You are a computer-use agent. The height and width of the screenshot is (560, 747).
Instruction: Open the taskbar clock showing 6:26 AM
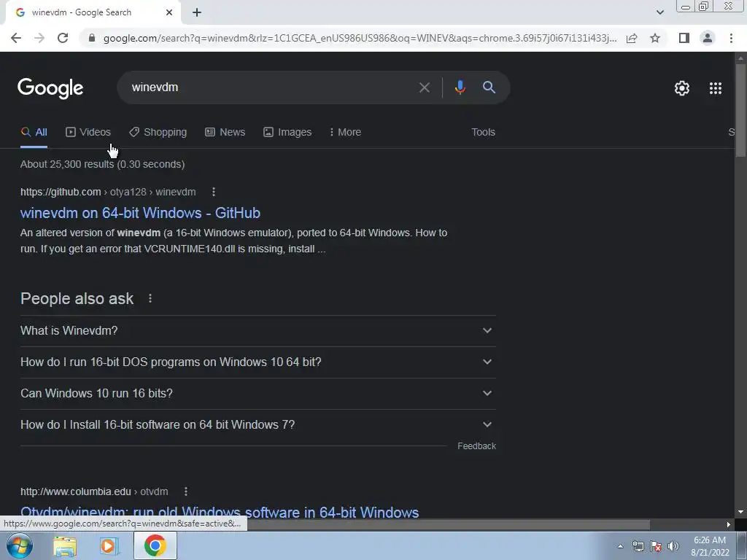click(x=709, y=546)
